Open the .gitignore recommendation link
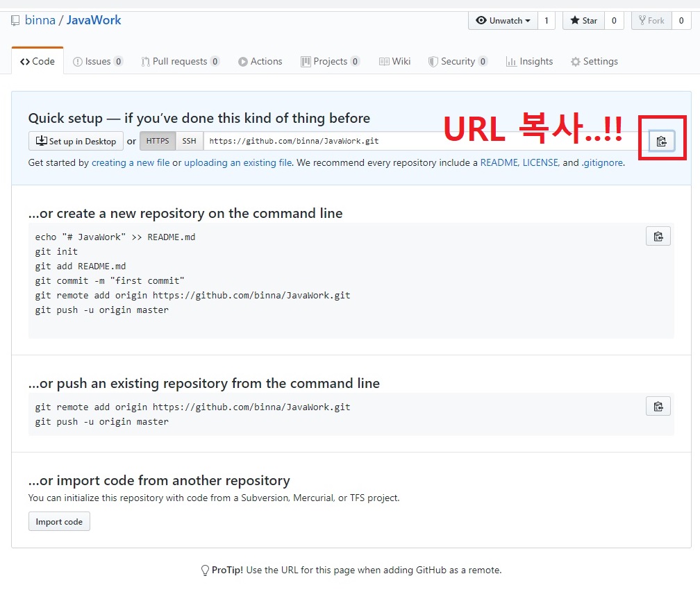The image size is (700, 592). click(x=602, y=163)
